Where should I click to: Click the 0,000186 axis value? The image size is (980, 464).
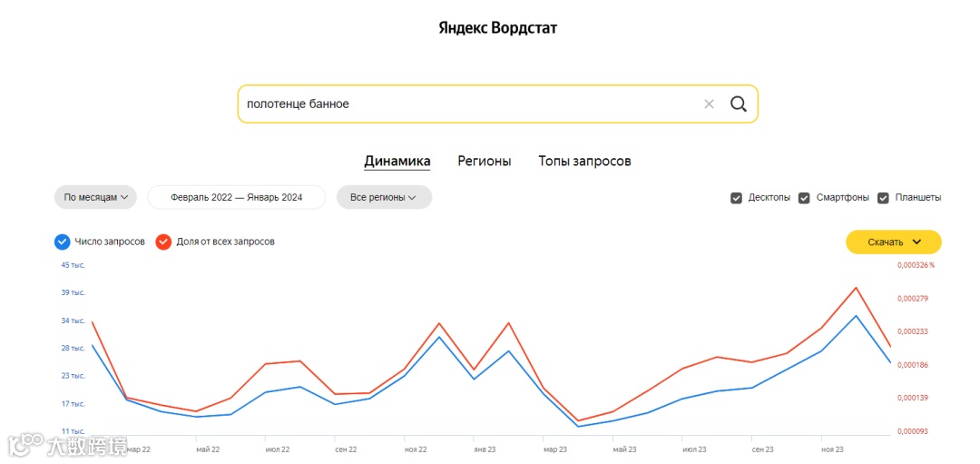point(913,365)
